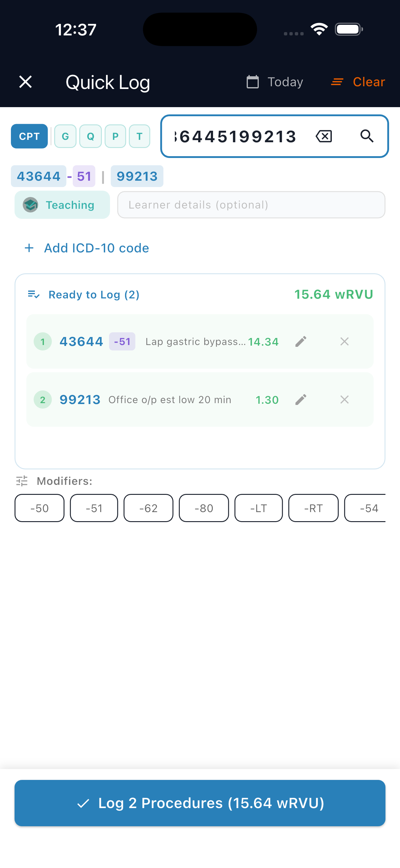Select the Q code type
400x868 pixels.
(90, 136)
